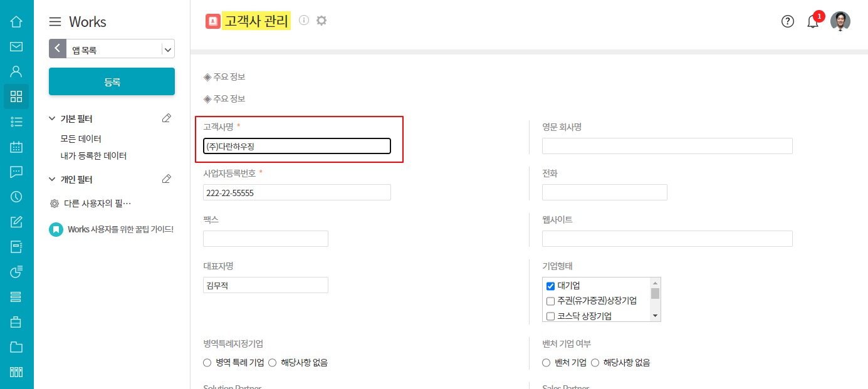Click the settings gear next to 고객사 관리
The image size is (868, 389).
(322, 21)
